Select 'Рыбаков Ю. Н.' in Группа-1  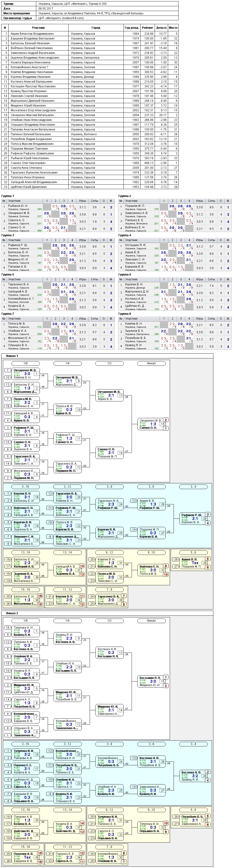click(18, 206)
